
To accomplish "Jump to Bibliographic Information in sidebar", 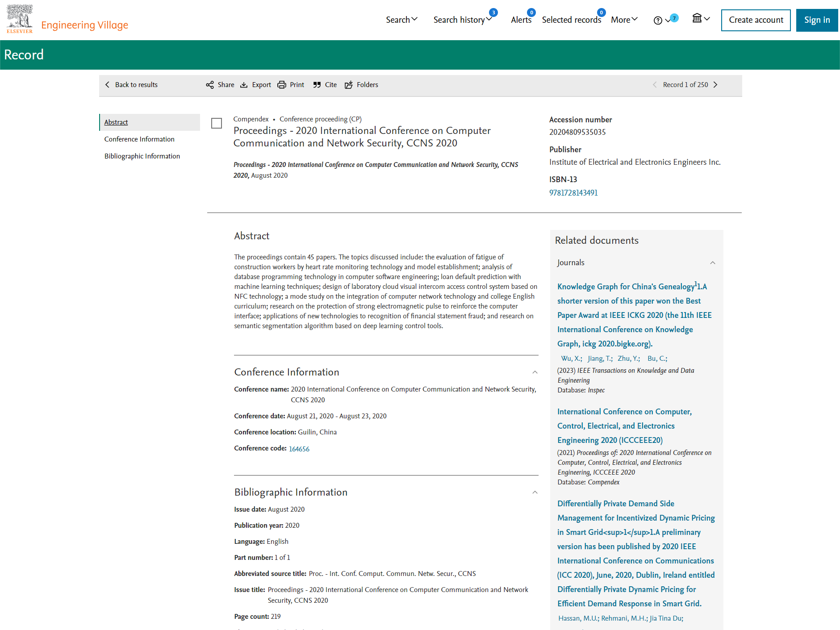I will click(142, 156).
